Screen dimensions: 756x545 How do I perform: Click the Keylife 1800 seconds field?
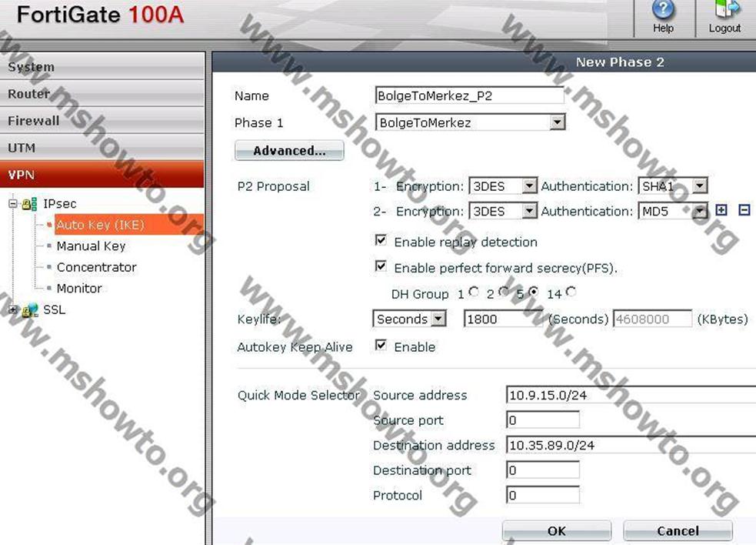[x=505, y=319]
